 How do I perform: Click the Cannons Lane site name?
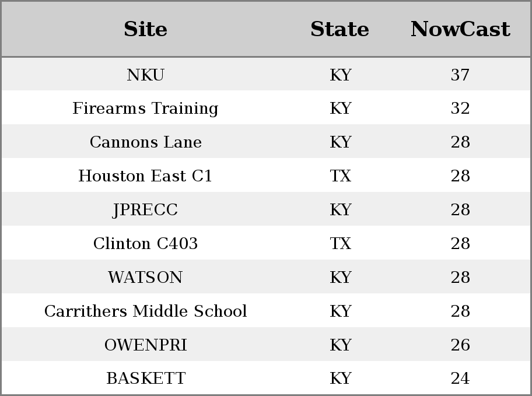pyautogui.click(x=146, y=142)
